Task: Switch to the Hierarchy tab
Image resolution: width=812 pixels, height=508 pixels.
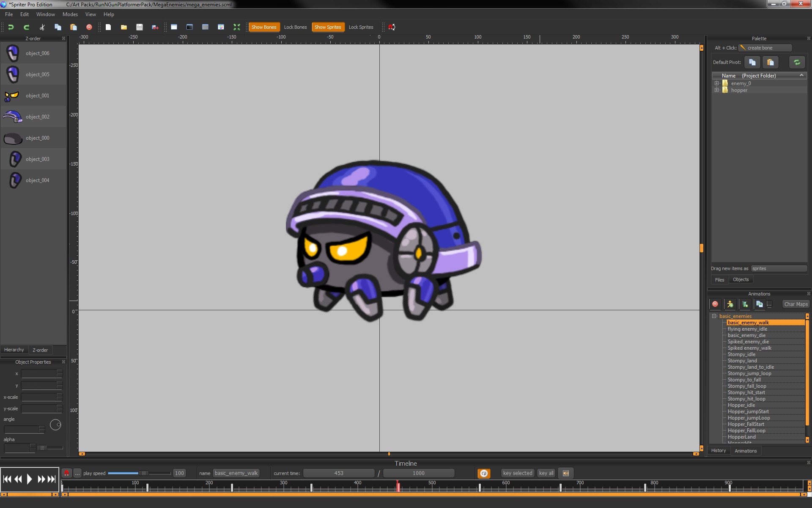Action: (14, 349)
